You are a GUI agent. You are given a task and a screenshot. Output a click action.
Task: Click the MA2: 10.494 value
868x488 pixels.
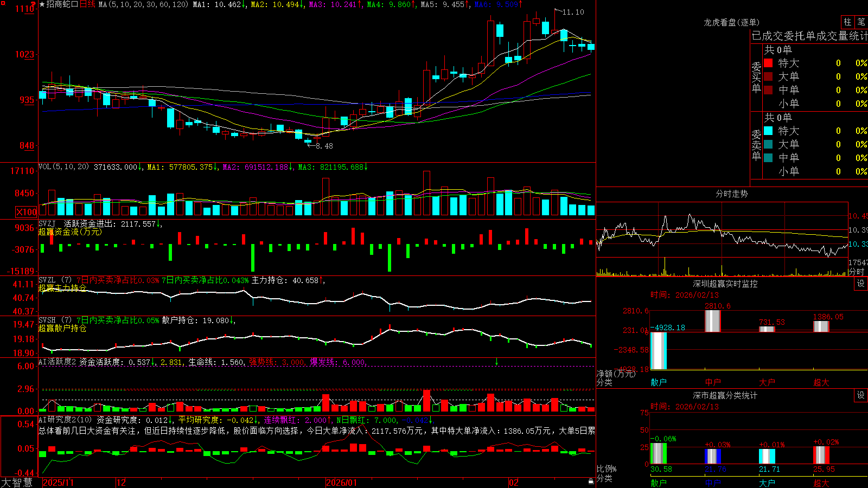pos(277,4)
